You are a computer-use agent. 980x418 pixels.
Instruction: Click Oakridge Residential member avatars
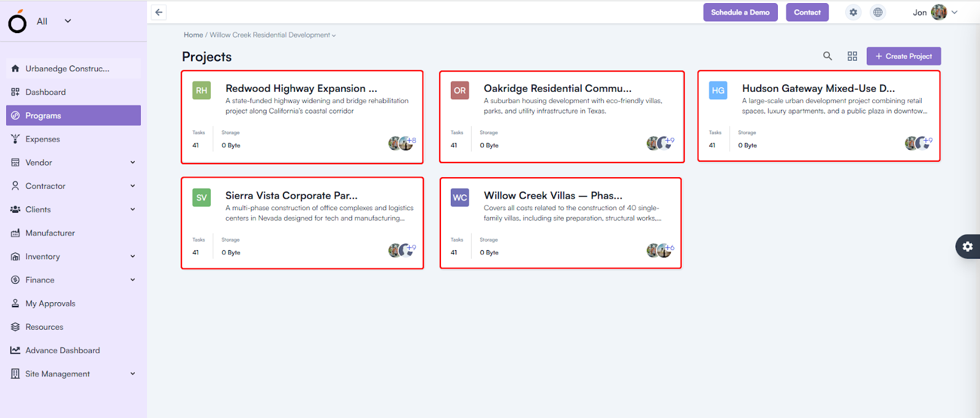661,143
